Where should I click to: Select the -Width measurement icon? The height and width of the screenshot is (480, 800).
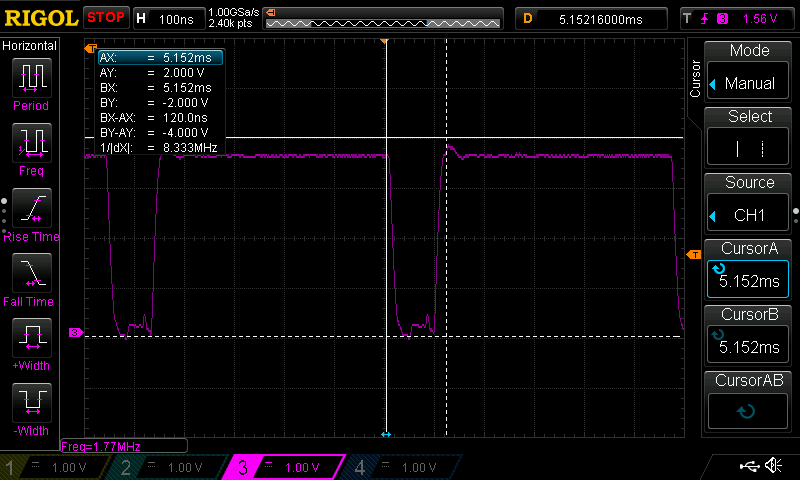click(32, 402)
